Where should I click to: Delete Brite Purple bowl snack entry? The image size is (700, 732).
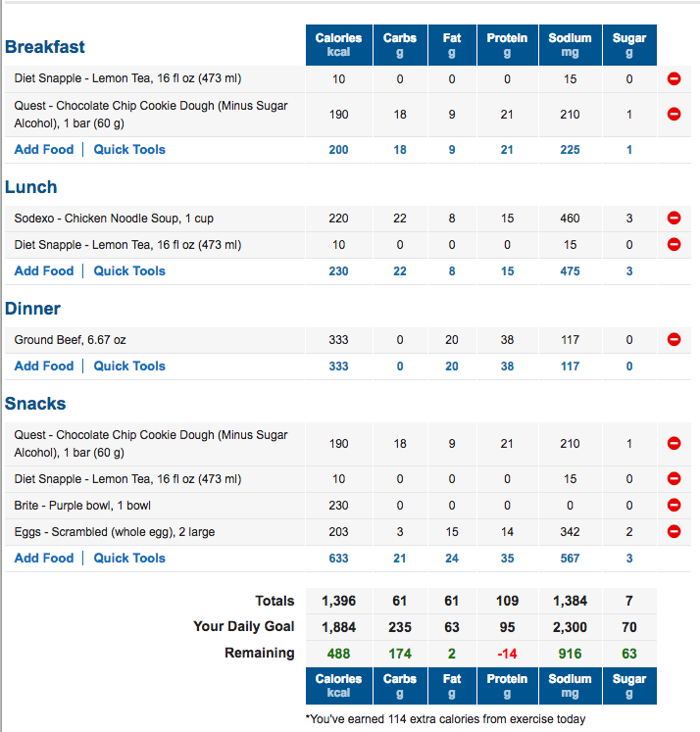pos(674,505)
